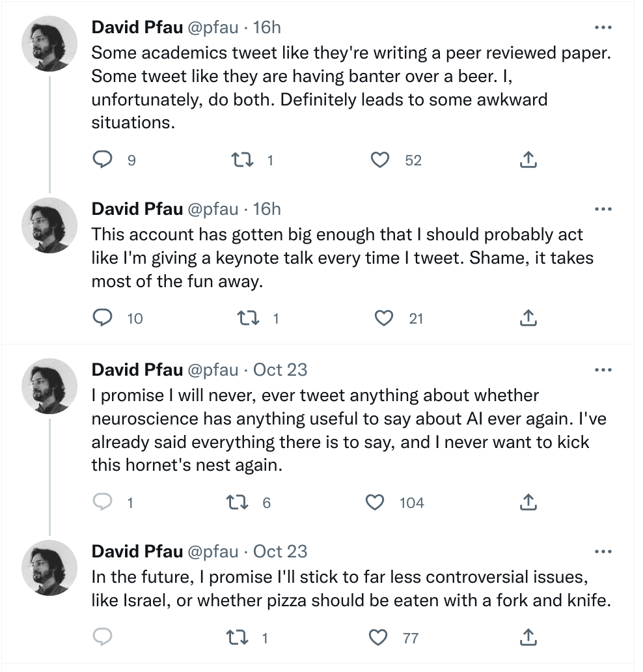The image size is (643, 672).
Task: Open more options on banter tweet
Action: [x=603, y=28]
